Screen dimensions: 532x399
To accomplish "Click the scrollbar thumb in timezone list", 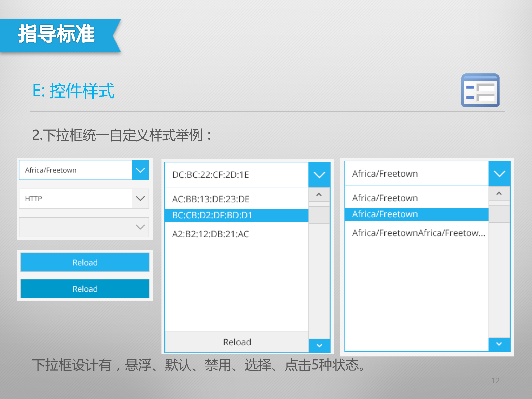I will [x=499, y=214].
